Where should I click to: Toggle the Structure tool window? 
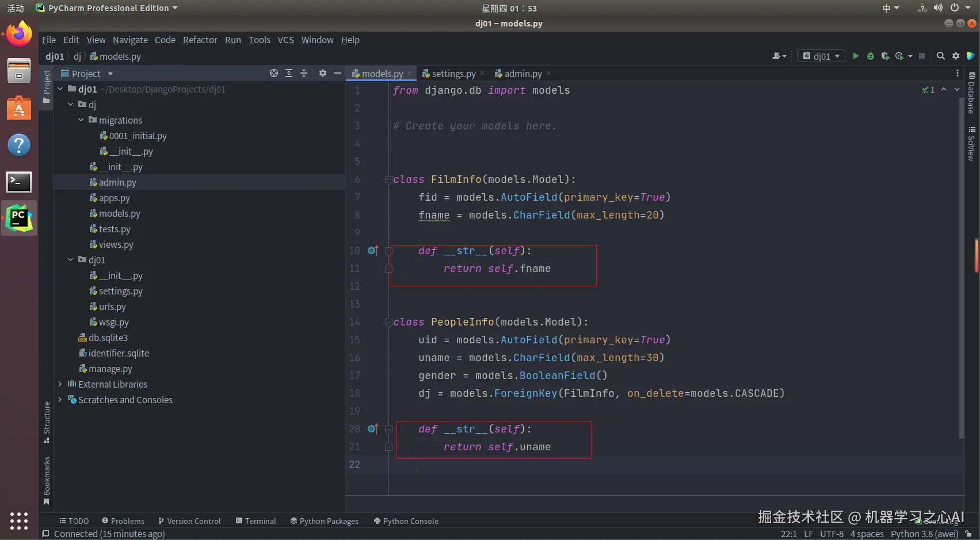pos(47,422)
